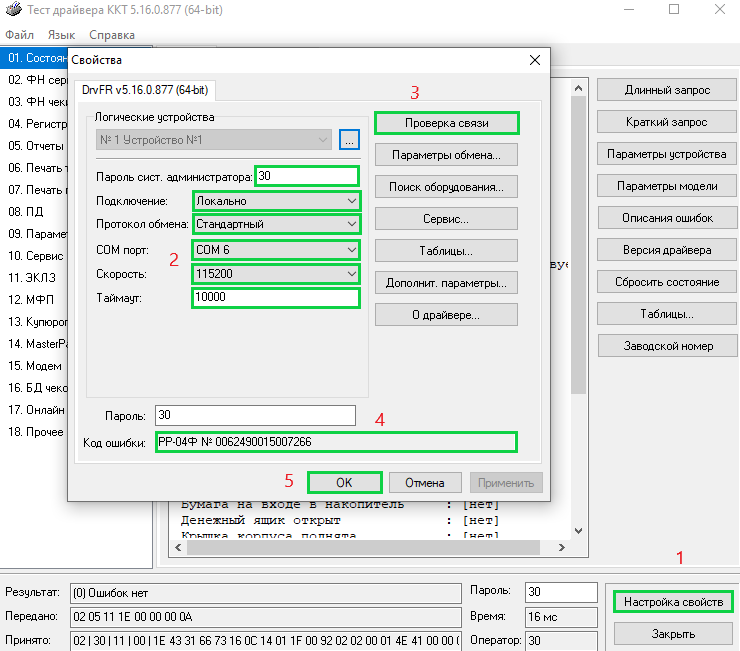This screenshot has height=651, width=740.
Task: Click the Таймаут field with 10000
Action: tap(276, 297)
